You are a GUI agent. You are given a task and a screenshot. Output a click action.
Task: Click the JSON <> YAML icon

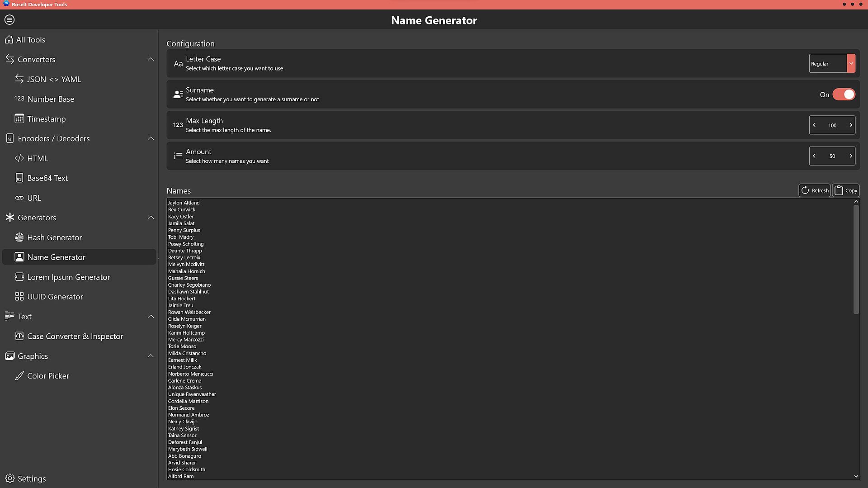[x=19, y=79]
